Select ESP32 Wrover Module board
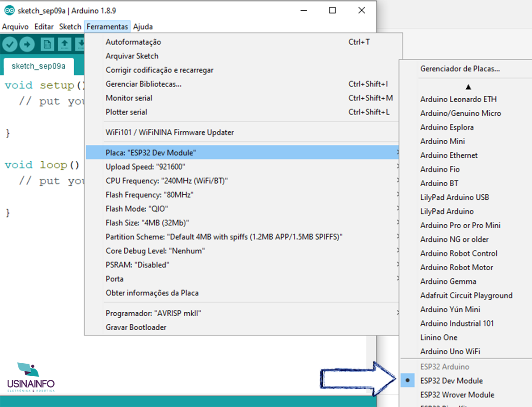Image resolution: width=532 pixels, height=407 pixels. 466,395
